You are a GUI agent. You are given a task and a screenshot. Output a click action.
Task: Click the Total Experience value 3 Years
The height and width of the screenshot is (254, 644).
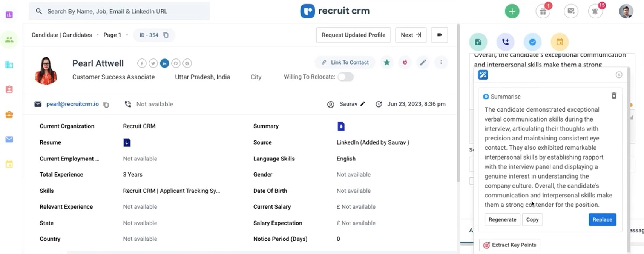pos(133,175)
